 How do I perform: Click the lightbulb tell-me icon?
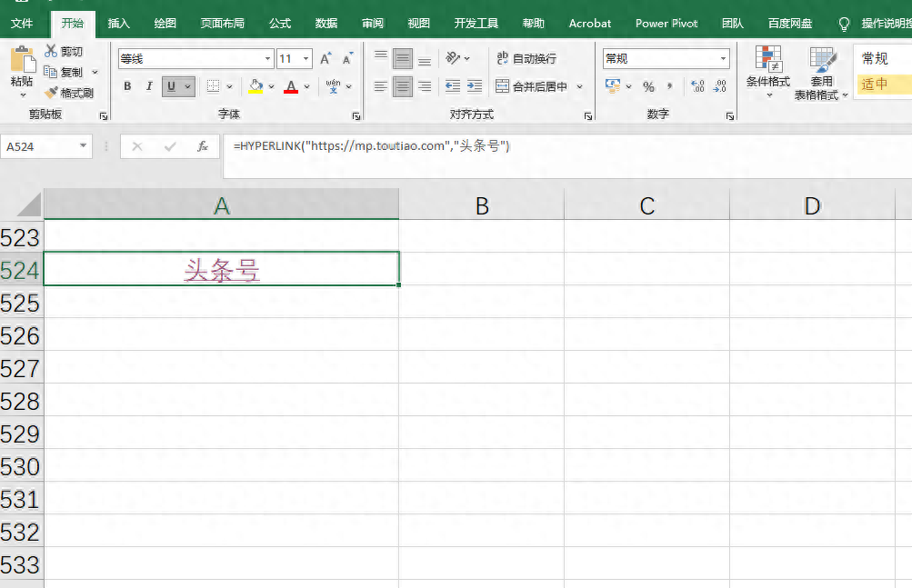coord(844,24)
